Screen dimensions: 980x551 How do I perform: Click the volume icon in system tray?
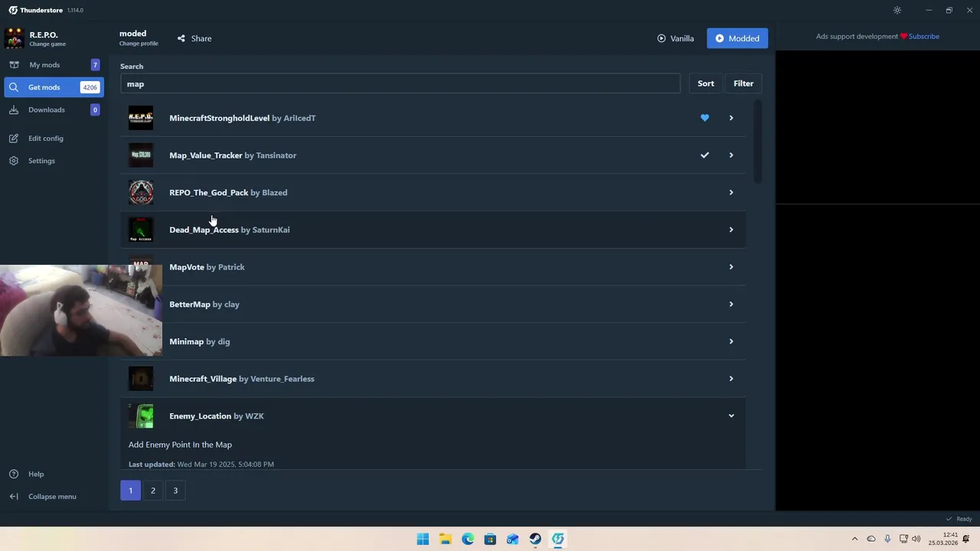916,539
